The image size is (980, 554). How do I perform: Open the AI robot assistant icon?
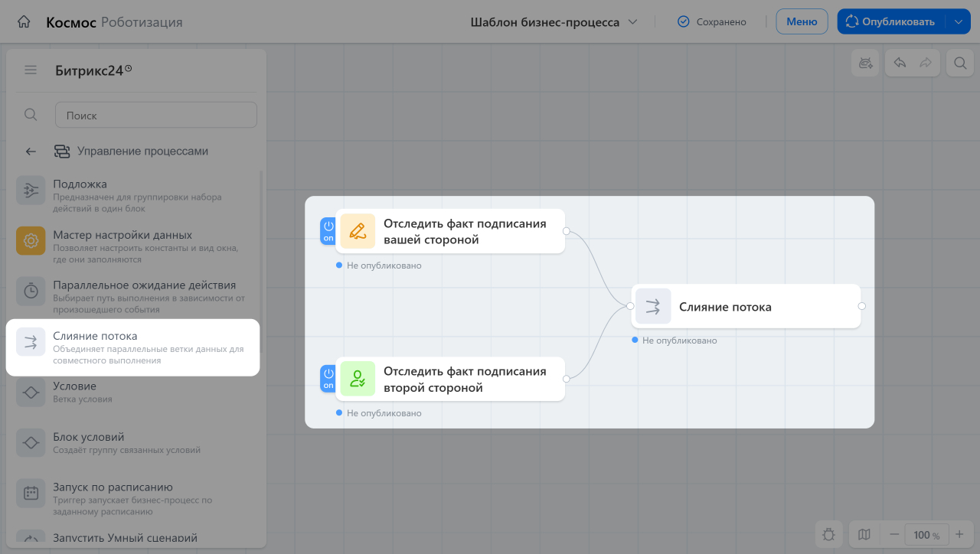point(866,64)
